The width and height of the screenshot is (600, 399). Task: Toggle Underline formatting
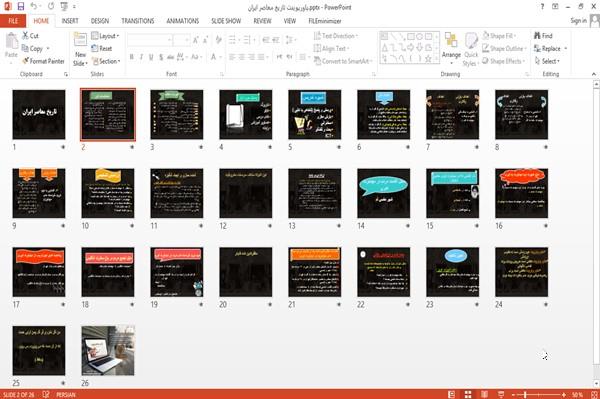(x=151, y=57)
